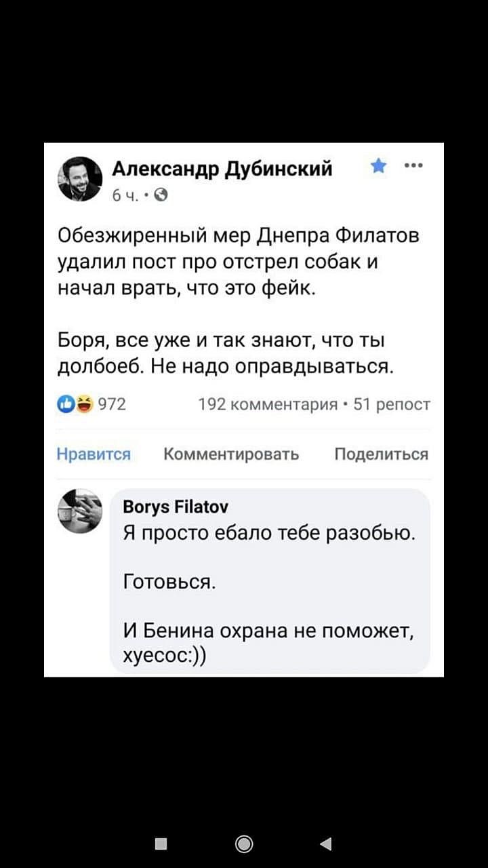View the 972 reactions list
The image size is (488, 868).
pos(113,406)
